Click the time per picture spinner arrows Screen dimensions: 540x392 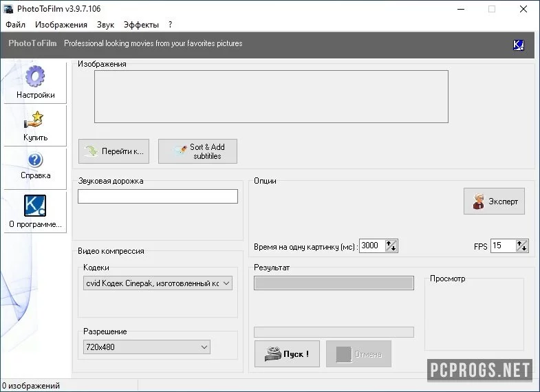pos(391,246)
